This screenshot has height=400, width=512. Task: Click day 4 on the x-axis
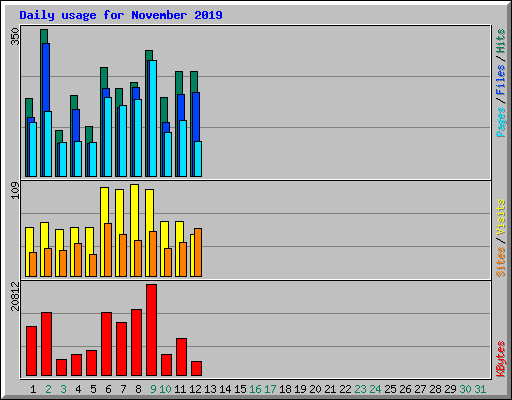click(x=78, y=389)
